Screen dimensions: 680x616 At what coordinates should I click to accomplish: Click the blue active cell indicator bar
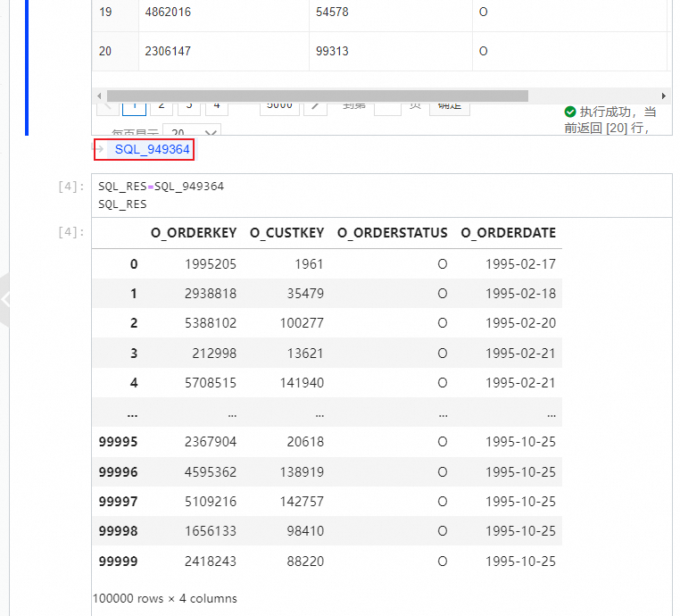(x=27, y=68)
